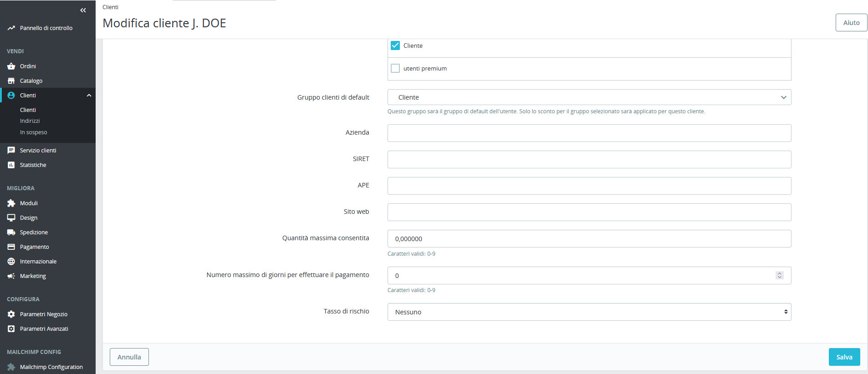Uncheck the Cliente group checkbox
This screenshot has height=374, width=868.
click(395, 45)
